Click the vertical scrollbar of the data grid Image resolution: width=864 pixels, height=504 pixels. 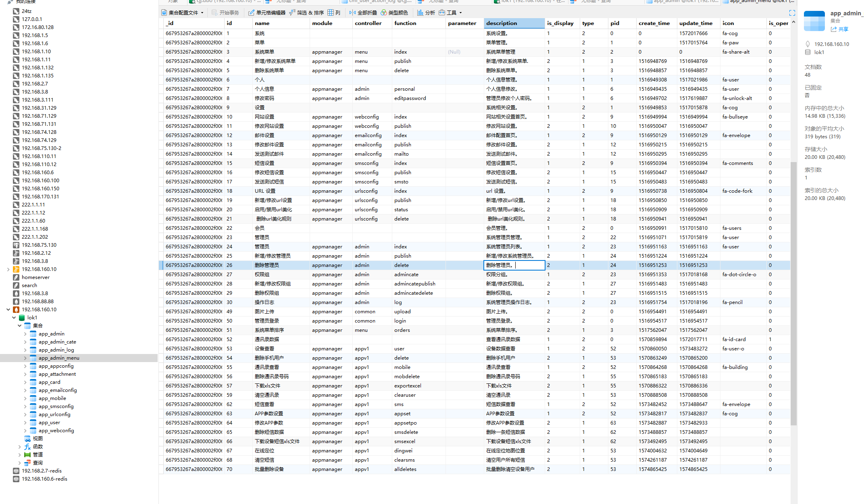793,294
